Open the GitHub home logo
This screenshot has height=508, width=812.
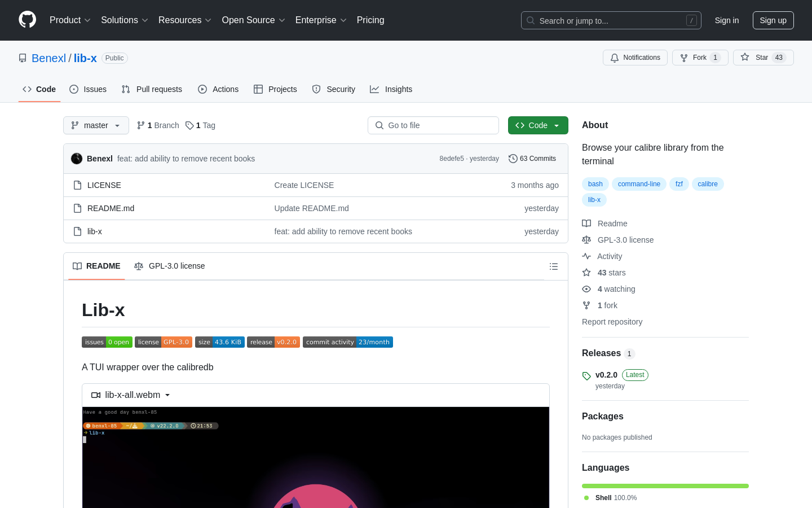[x=27, y=20]
